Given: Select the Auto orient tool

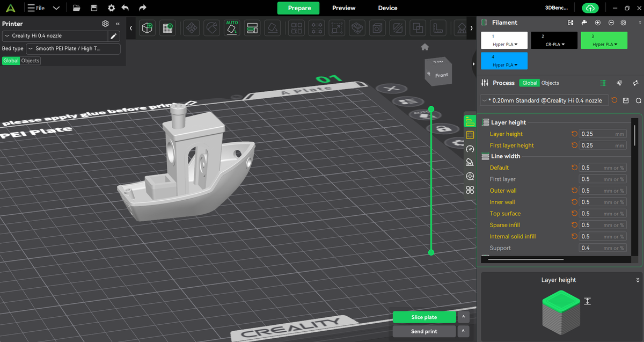Looking at the screenshot, I should click(x=232, y=28).
